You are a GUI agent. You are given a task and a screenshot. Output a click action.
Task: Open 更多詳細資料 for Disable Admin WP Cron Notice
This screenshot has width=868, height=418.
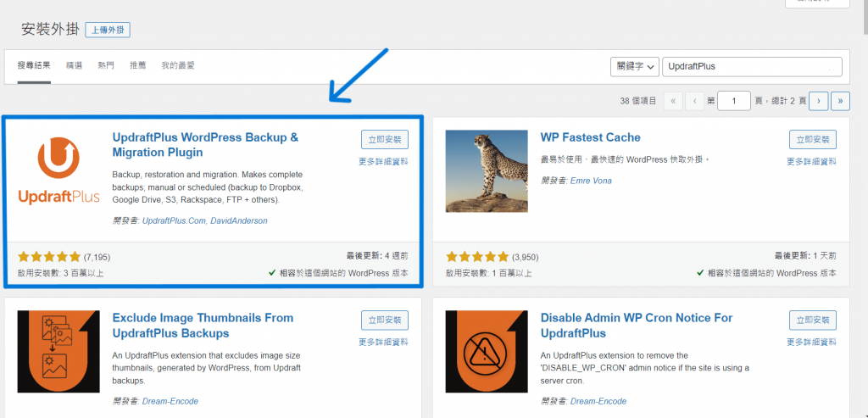(811, 343)
